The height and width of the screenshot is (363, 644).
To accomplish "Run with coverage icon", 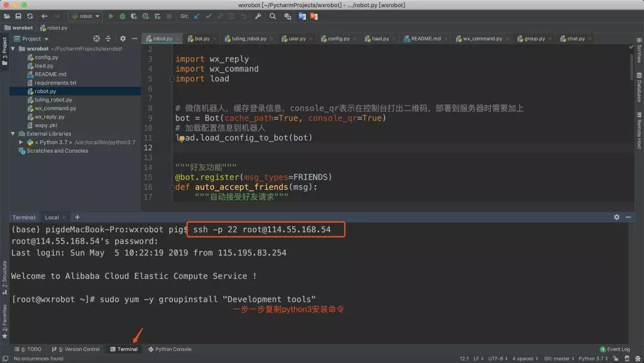I will click(x=134, y=16).
